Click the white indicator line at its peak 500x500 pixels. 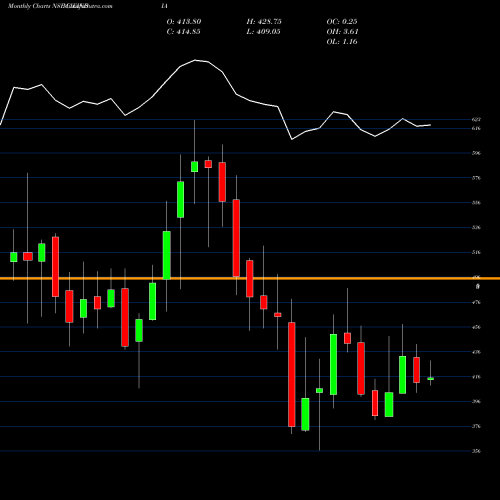click(195, 60)
